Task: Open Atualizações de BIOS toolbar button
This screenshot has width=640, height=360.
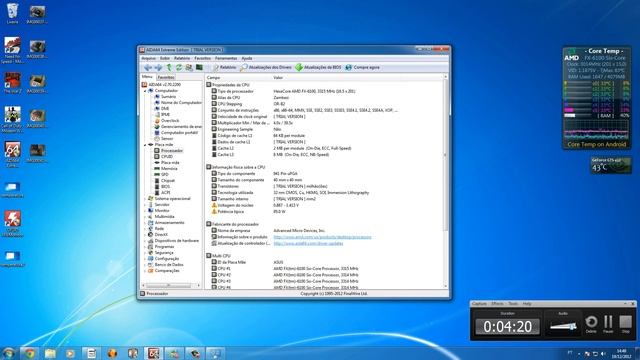Action: [318, 67]
